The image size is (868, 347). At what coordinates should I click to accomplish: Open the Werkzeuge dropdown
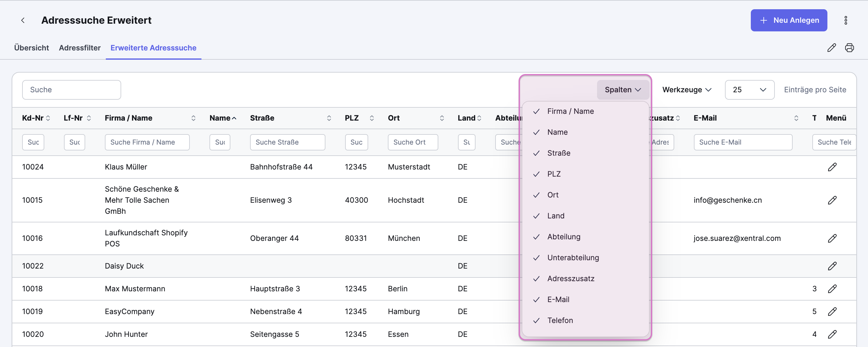tap(687, 90)
